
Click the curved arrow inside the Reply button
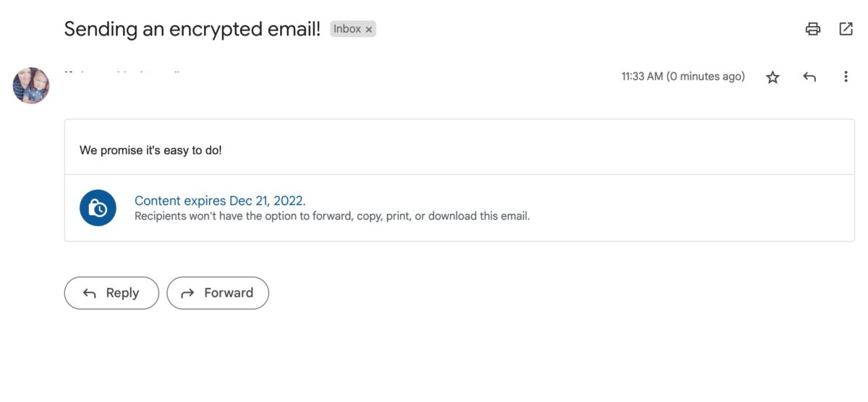(90, 293)
